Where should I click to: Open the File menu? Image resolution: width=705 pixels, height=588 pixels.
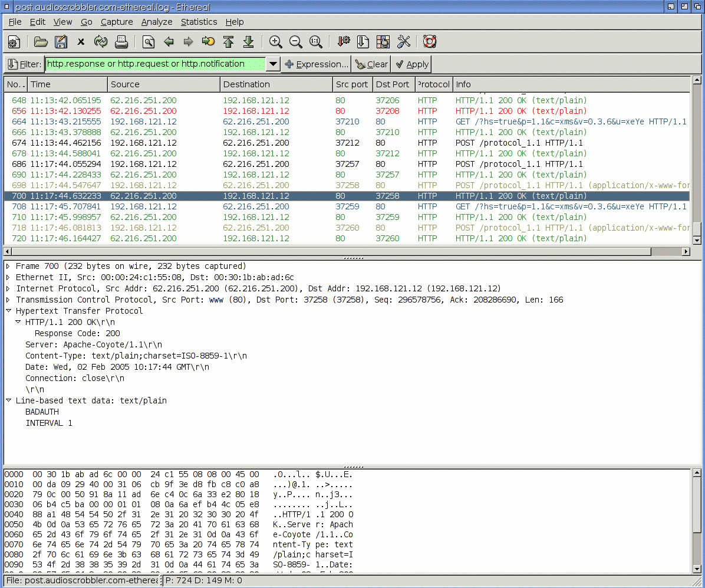15,22
